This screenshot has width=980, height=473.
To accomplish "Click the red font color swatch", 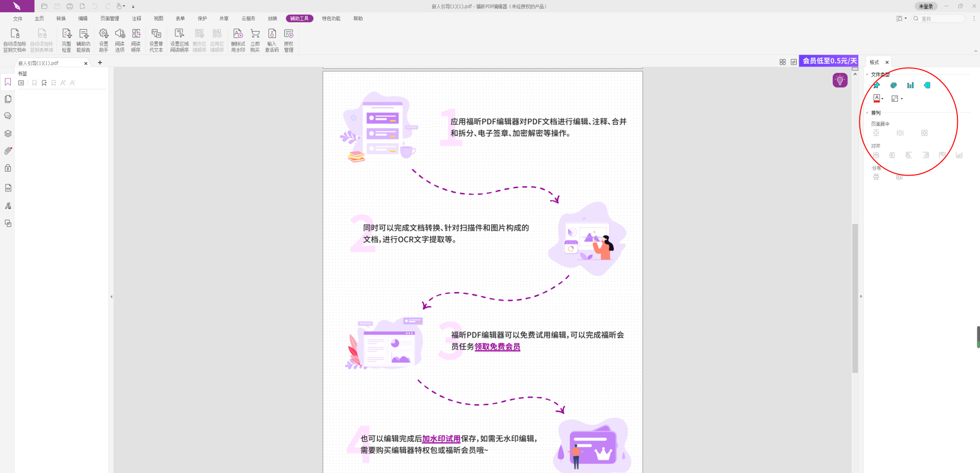I will [877, 101].
